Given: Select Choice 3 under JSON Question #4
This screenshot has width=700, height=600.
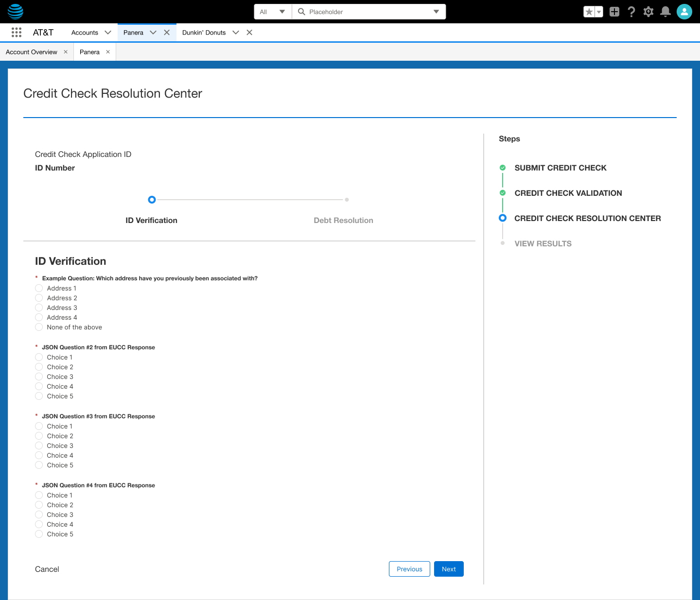Looking at the screenshot, I should pyautogui.click(x=39, y=514).
